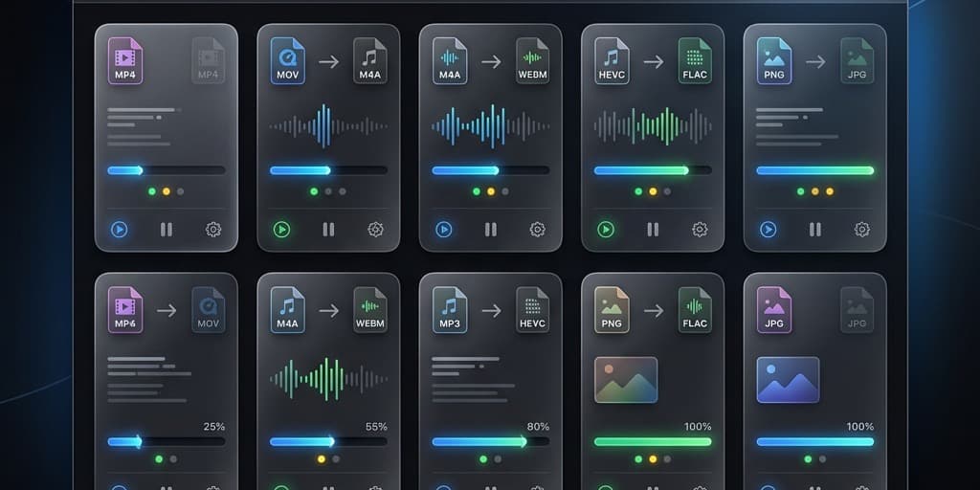Click the HEVC source file icon
980x490 pixels.
tap(612, 60)
